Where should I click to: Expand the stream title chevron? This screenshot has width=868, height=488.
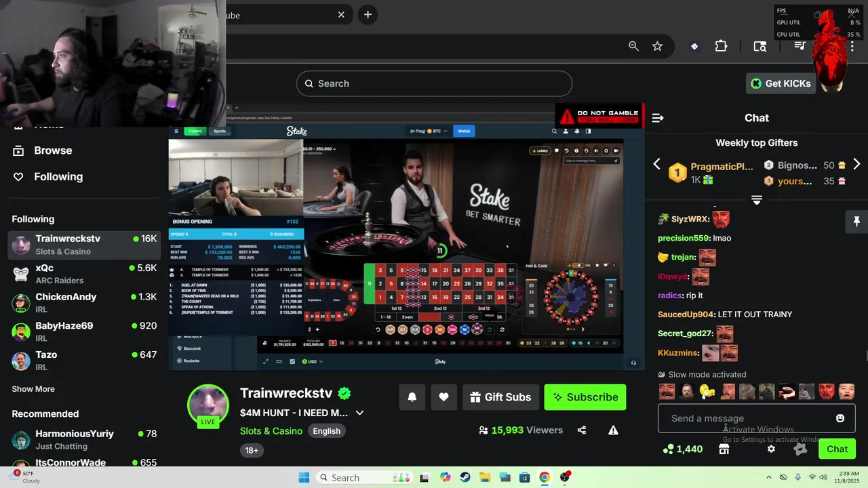[x=359, y=413]
